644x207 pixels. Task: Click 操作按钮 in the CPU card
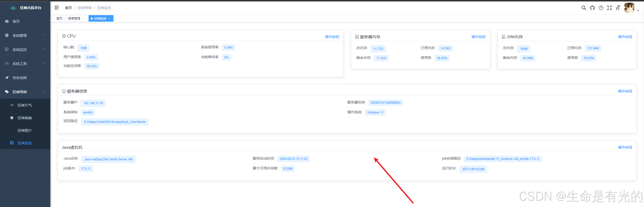point(332,37)
